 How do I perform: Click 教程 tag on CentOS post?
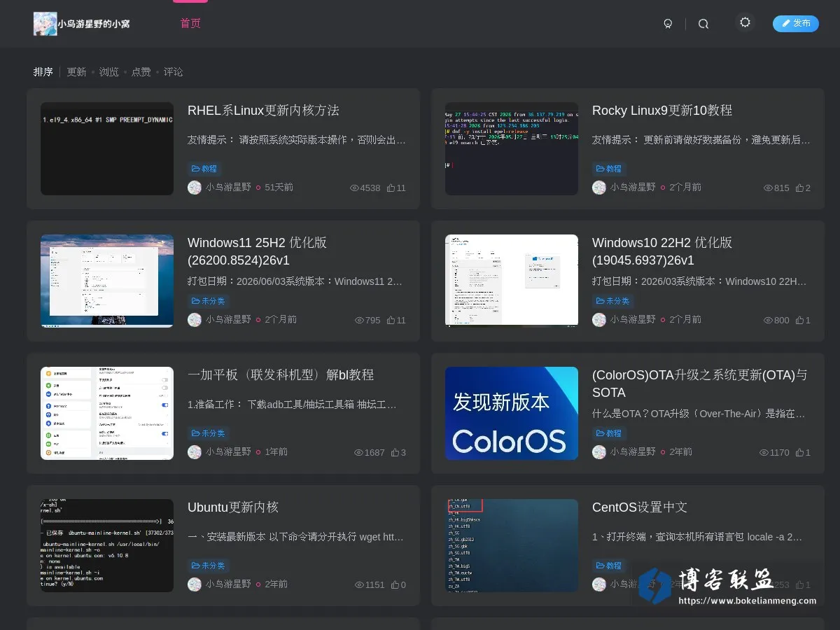(609, 566)
